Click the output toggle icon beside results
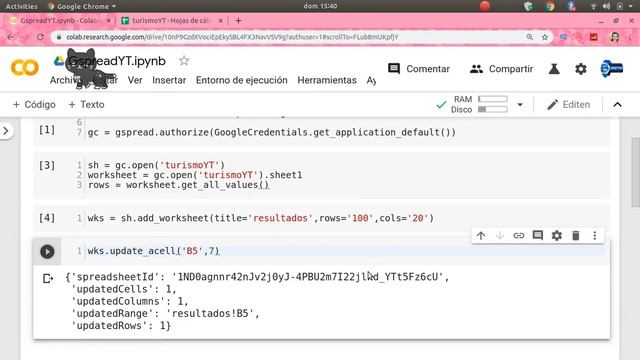The width and height of the screenshot is (640, 360). (x=48, y=278)
